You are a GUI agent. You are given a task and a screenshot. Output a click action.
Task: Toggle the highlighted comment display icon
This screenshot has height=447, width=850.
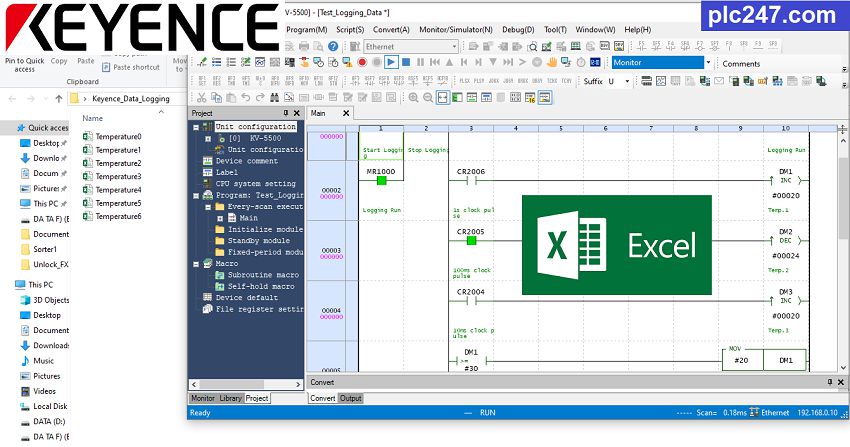(x=545, y=98)
